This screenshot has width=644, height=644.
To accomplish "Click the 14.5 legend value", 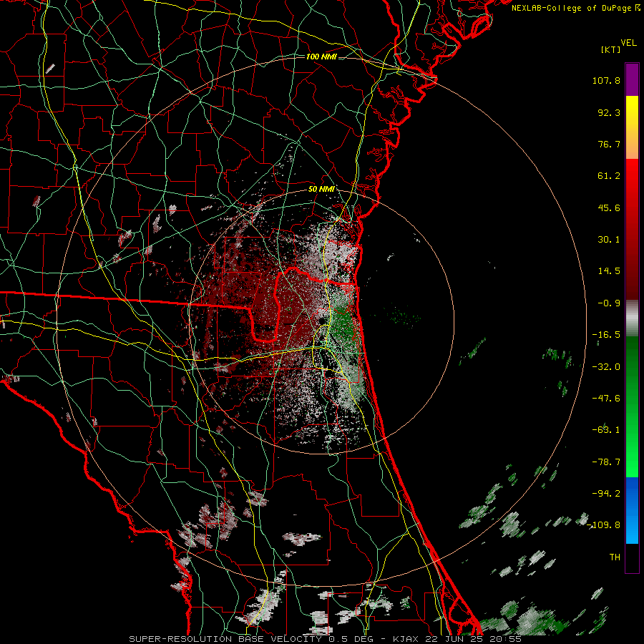I will click(609, 271).
